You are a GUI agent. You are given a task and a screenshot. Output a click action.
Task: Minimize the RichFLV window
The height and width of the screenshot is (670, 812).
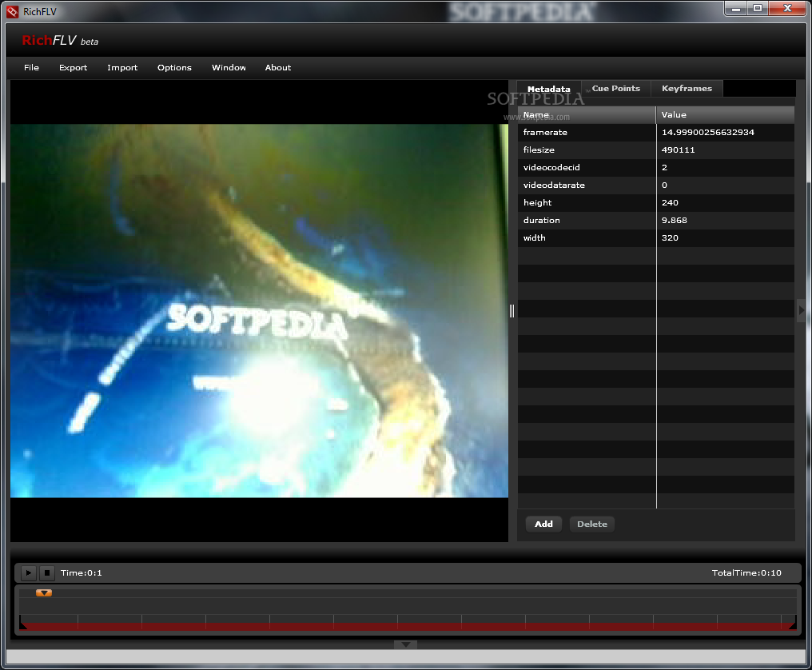click(736, 9)
